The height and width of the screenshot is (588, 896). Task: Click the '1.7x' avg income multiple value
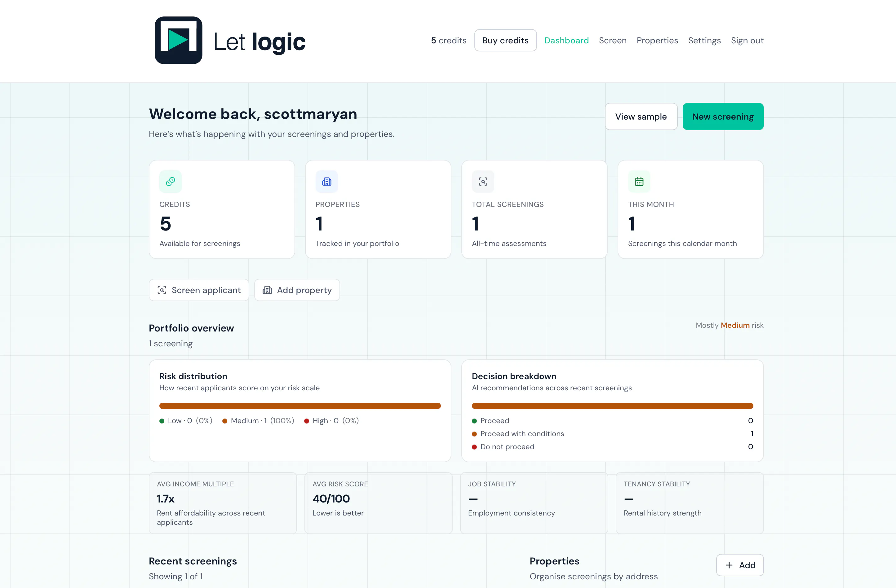(166, 499)
